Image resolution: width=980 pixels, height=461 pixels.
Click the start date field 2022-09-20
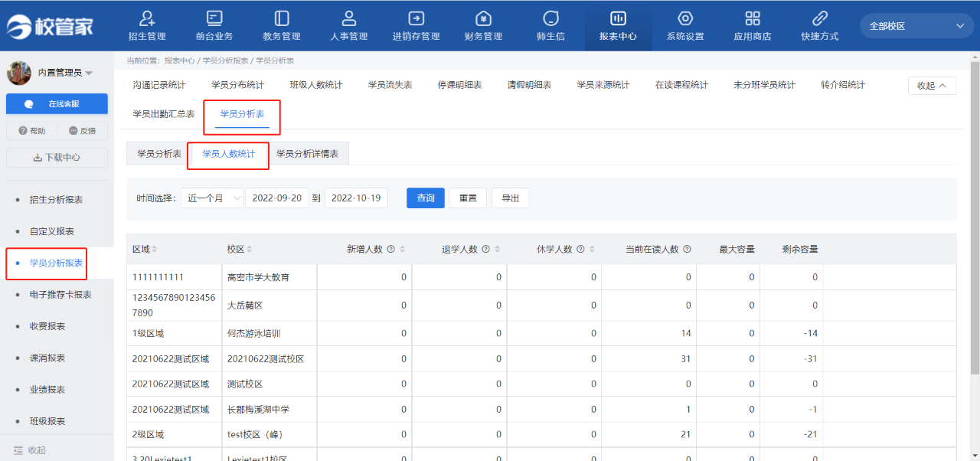(x=277, y=198)
